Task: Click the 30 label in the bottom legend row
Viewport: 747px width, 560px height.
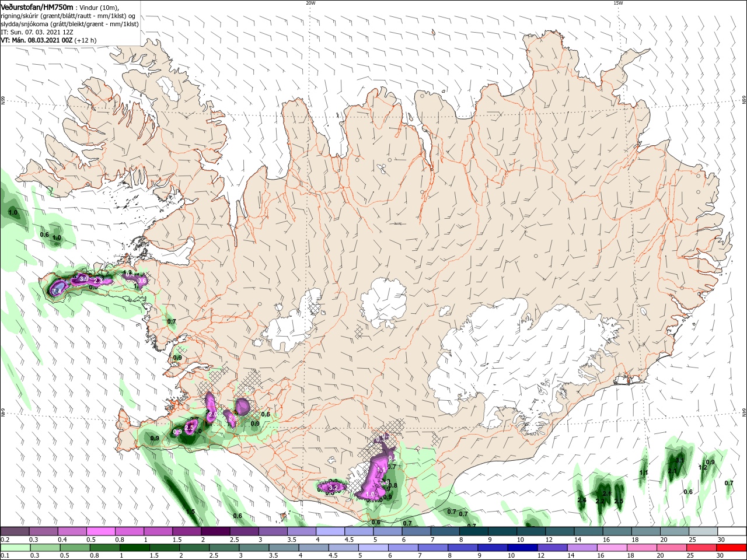Action: [721, 556]
